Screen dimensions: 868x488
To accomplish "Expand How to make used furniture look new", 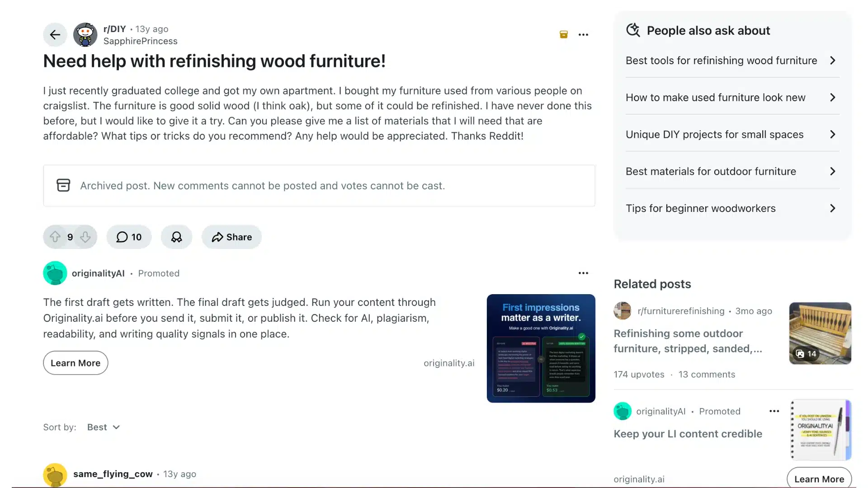I will (x=732, y=98).
